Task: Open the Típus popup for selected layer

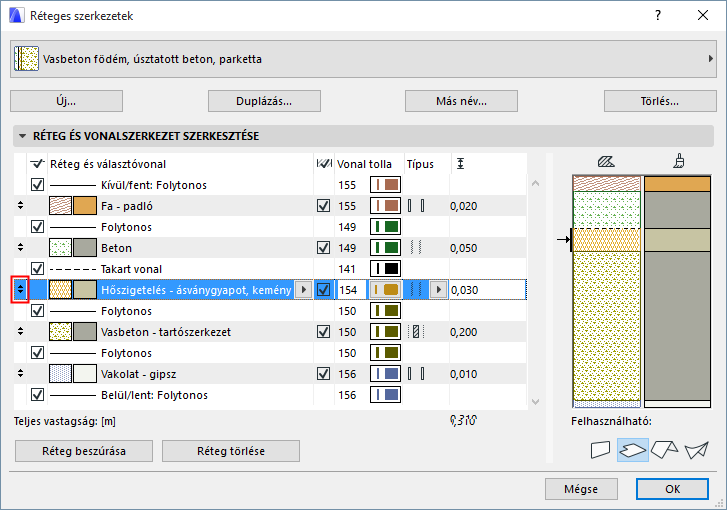Action: click(x=437, y=290)
